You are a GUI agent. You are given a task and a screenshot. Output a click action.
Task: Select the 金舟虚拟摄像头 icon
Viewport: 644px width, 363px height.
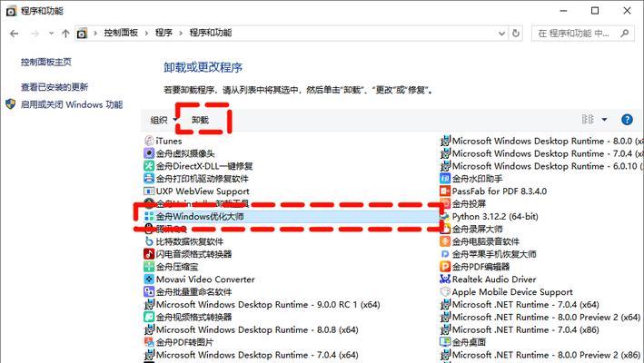click(x=149, y=153)
